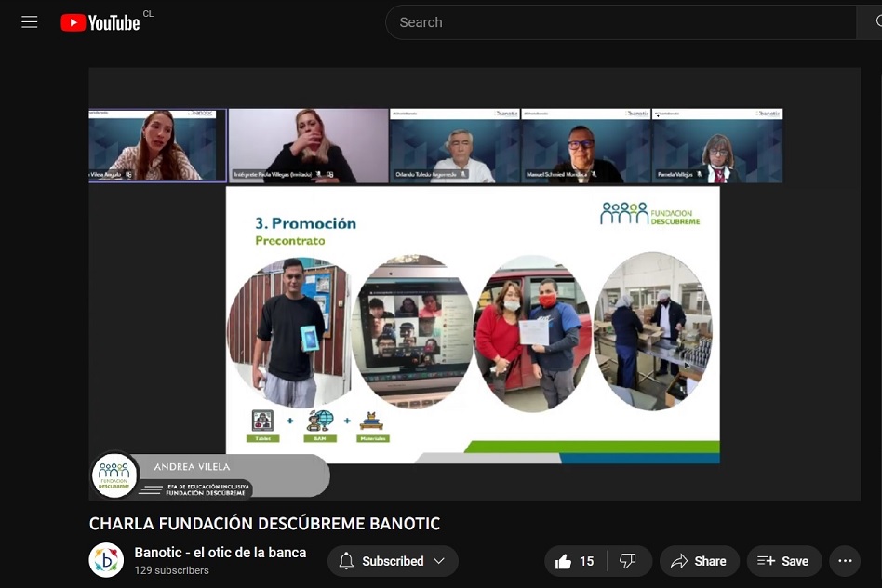Open the Banotic - el otic de la banca channel link
Image resolution: width=882 pixels, height=588 pixels.
tap(220, 553)
